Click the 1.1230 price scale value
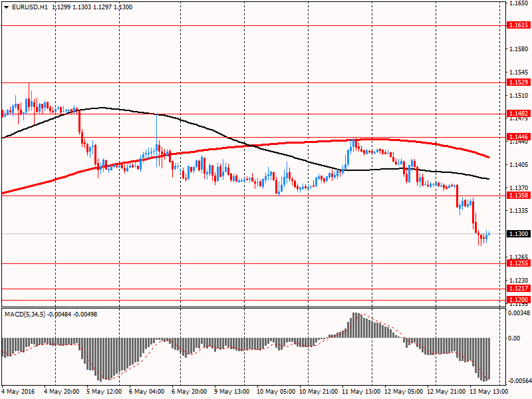Image resolution: width=532 pixels, height=399 pixels. (x=519, y=280)
